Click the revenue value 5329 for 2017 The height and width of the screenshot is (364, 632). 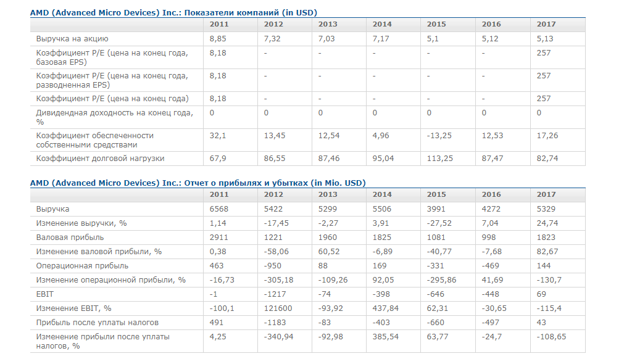pos(546,209)
